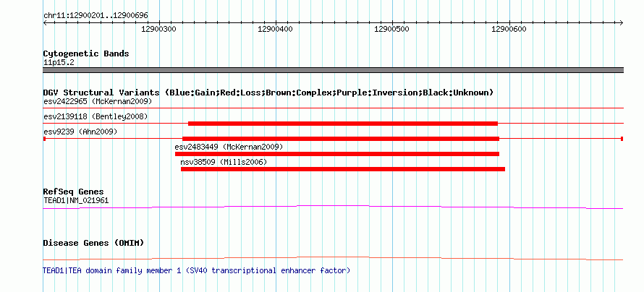The width and height of the screenshot is (644, 292).
Task: Click the red loss bar of esv9239
Action: coord(341,139)
